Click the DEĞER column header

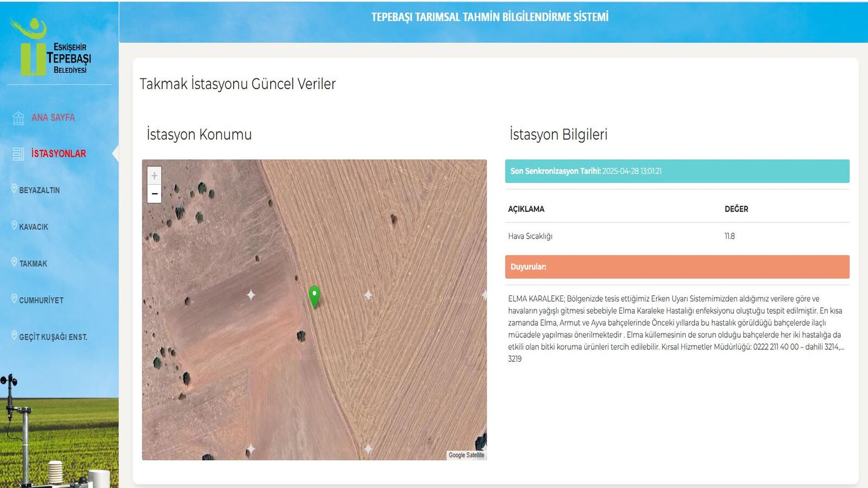tap(736, 209)
